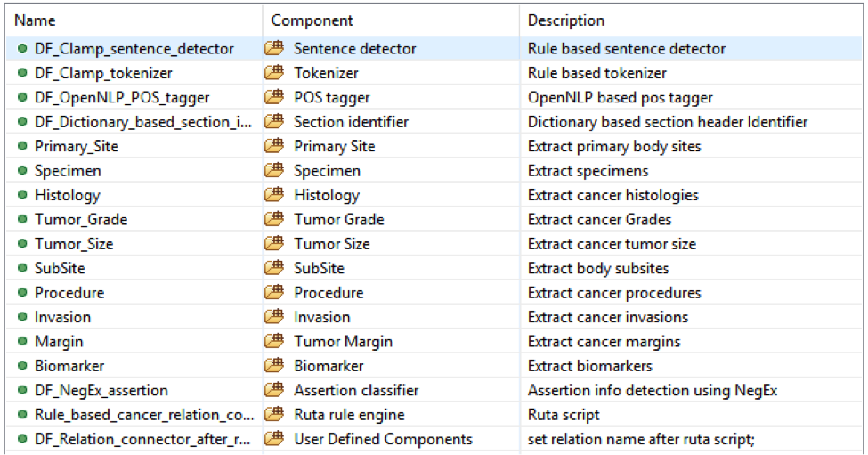Click the Description column header
The image size is (868, 455).
point(566,20)
